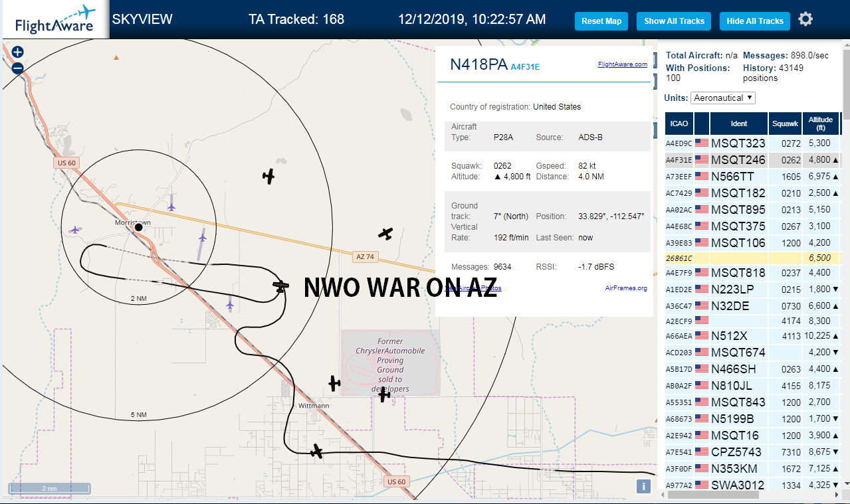Click the A4F31E hex code beside N418PA
The height and width of the screenshot is (504, 850).
pyautogui.click(x=525, y=66)
